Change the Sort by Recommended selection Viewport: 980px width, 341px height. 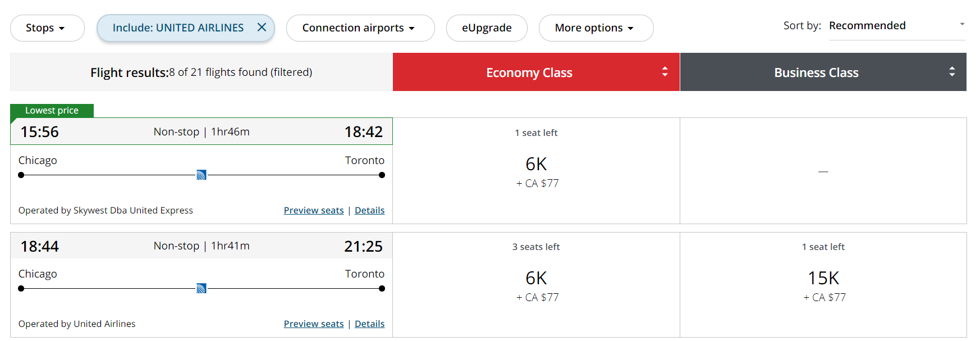[896, 25]
